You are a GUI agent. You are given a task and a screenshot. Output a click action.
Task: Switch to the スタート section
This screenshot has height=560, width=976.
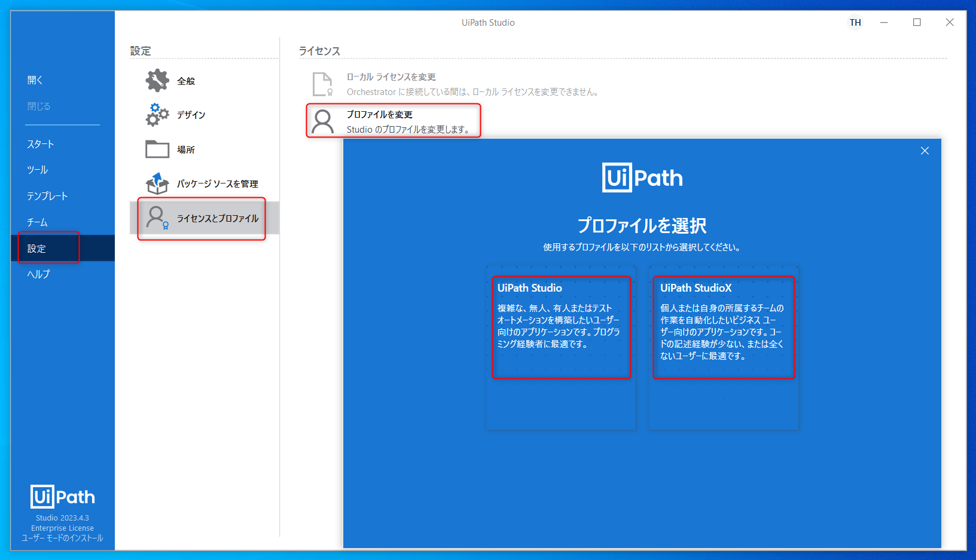(39, 143)
